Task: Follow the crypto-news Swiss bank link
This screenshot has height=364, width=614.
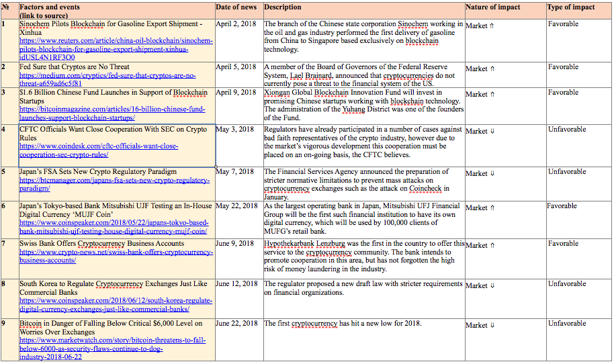Action: pos(116,256)
